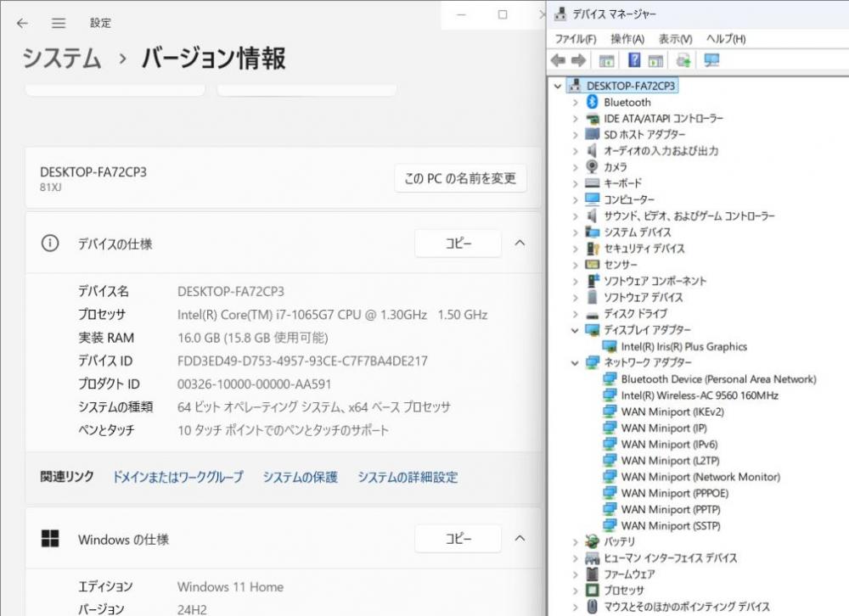Open ドメインまたはワークグループ link
The width and height of the screenshot is (849, 616).
pos(177,477)
